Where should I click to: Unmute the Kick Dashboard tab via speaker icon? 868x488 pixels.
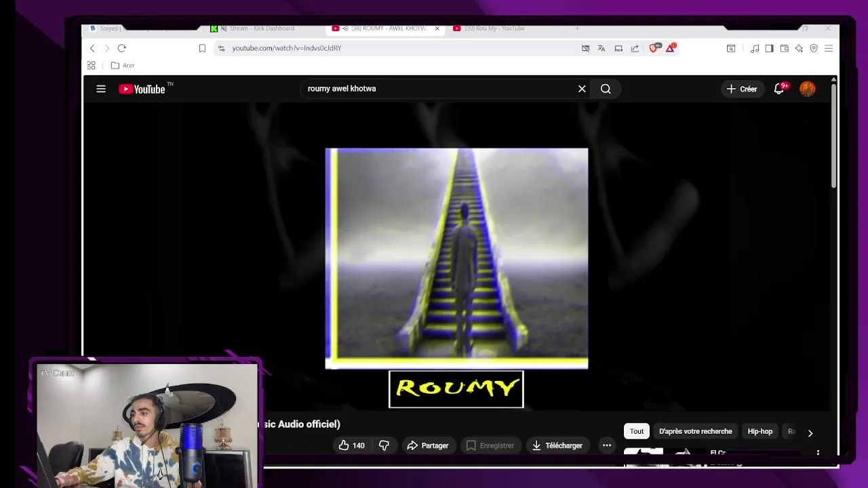pyautogui.click(x=224, y=28)
